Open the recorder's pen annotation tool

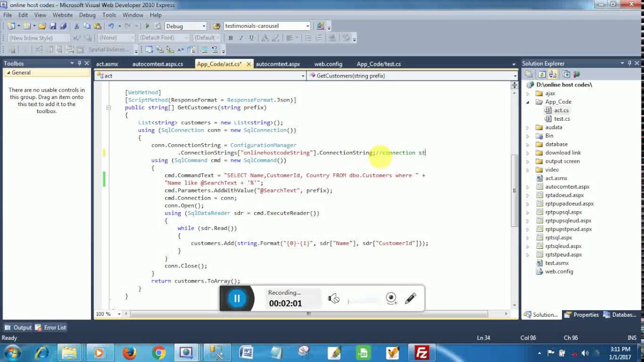pos(411,298)
